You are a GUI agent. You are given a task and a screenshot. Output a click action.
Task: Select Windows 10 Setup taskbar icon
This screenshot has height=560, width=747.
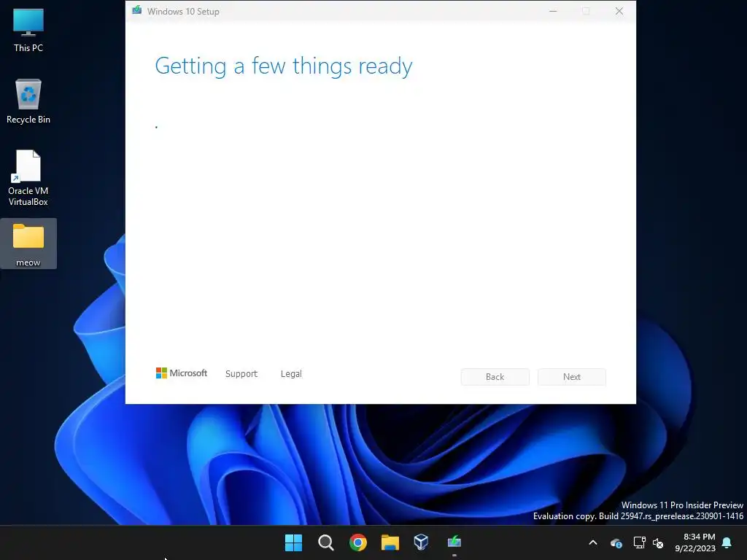tap(454, 542)
